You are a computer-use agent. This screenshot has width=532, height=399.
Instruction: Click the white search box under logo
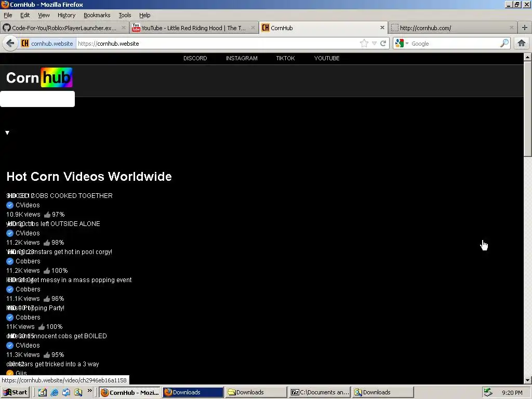[37, 99]
